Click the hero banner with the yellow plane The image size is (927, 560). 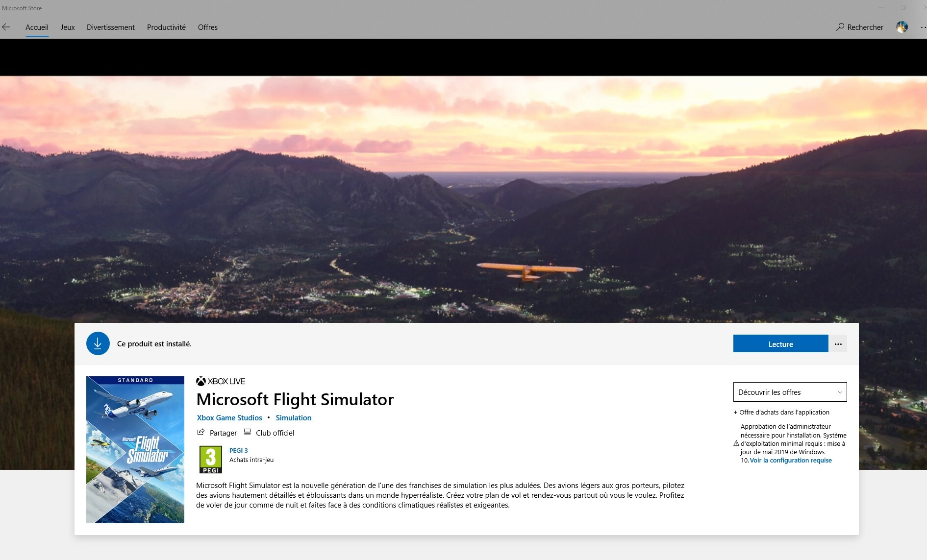tap(463, 199)
